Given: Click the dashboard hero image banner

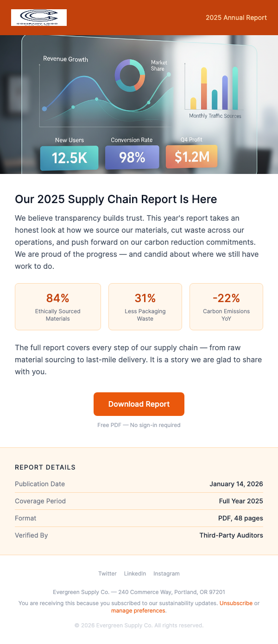Looking at the screenshot, I should coord(139,104).
